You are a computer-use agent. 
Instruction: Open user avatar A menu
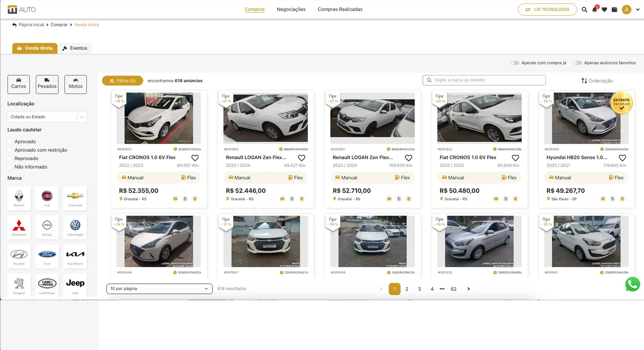pos(627,9)
